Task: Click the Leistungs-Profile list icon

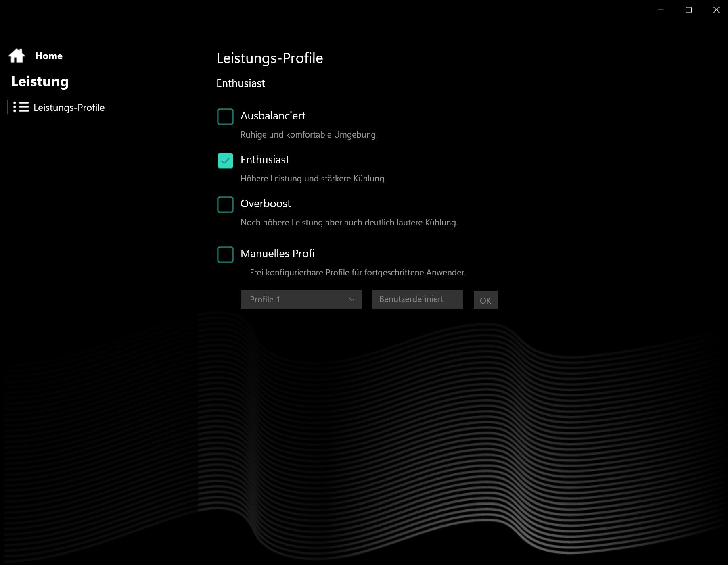Action: coord(21,107)
